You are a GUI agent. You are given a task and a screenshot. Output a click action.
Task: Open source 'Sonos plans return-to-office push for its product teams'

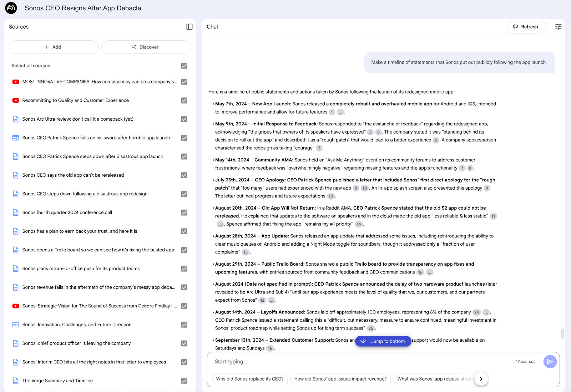pyautogui.click(x=81, y=268)
